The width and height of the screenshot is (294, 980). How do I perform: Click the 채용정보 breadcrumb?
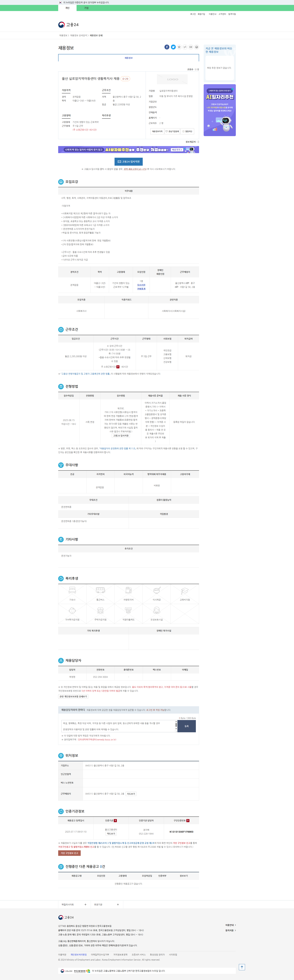tap(63, 35)
